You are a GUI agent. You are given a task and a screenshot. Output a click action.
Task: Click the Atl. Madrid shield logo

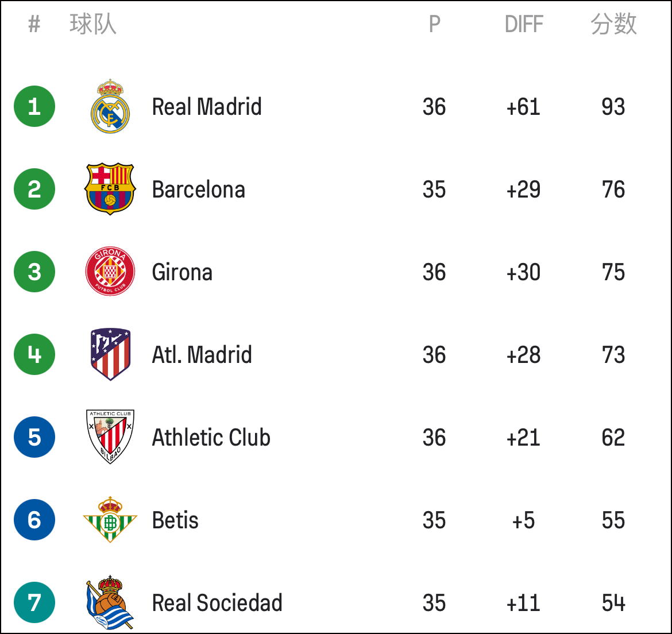[110, 354]
